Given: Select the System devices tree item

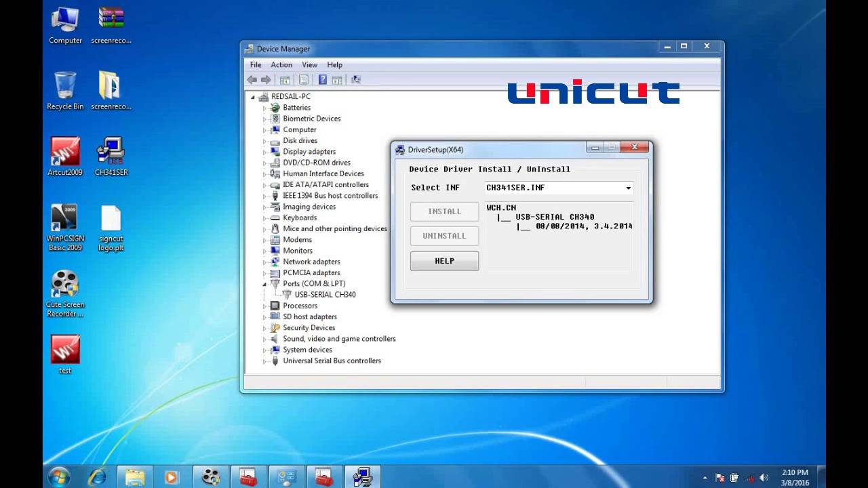Looking at the screenshot, I should tap(307, 350).
